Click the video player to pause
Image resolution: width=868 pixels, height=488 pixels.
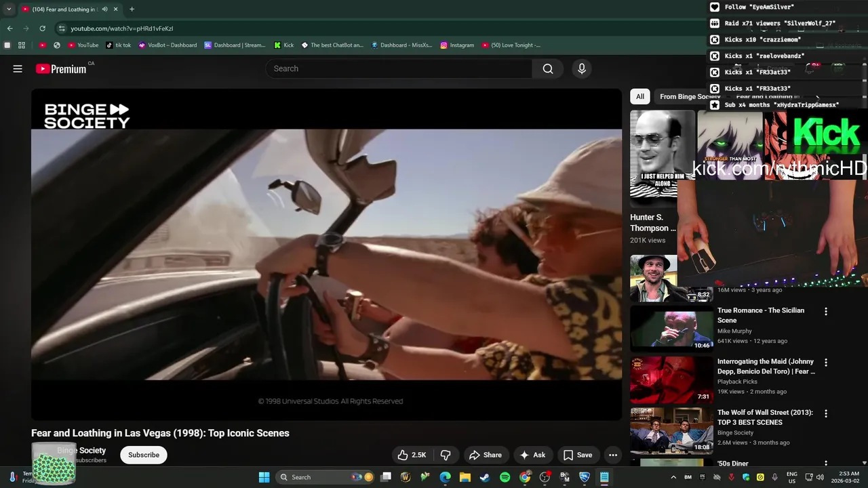point(326,254)
